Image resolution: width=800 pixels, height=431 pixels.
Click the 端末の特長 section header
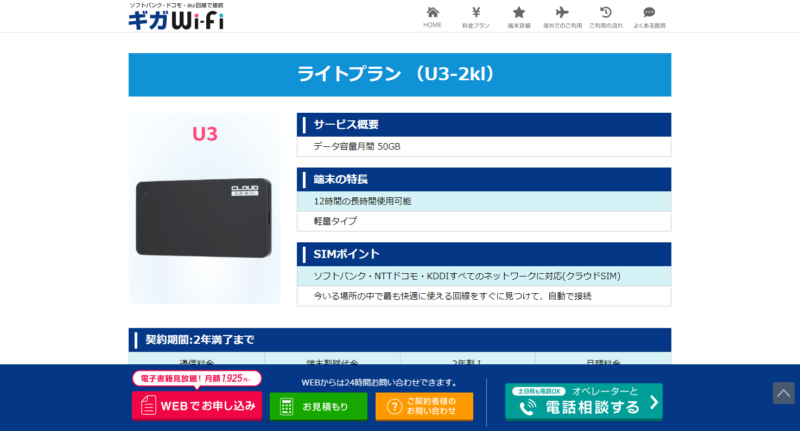click(484, 180)
